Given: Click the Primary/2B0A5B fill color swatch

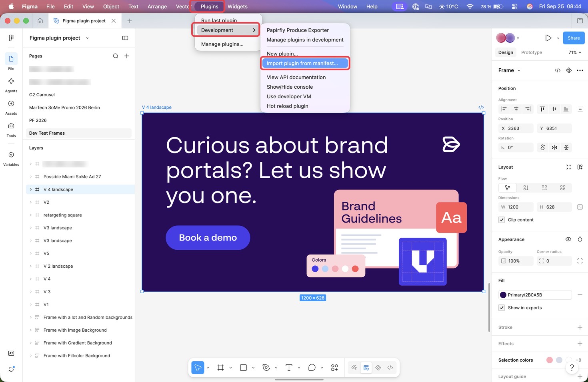Looking at the screenshot, I should [x=503, y=295].
